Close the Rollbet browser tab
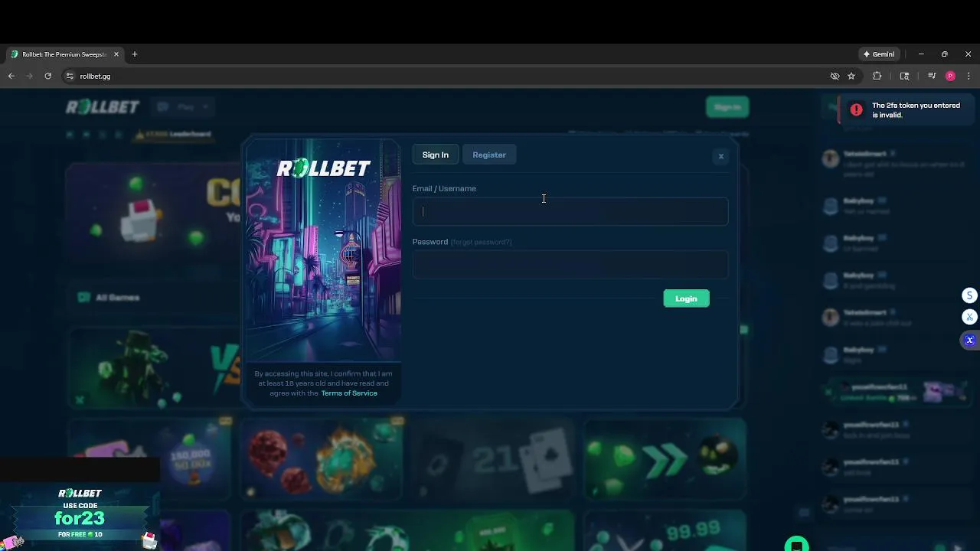This screenshot has width=980, height=551. coord(116,54)
